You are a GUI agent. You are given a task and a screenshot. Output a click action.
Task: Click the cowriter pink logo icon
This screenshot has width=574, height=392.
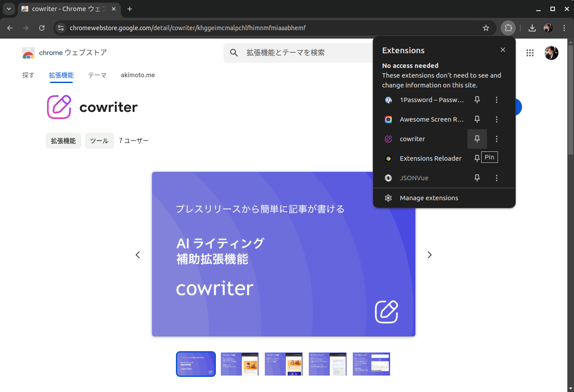coord(59,107)
